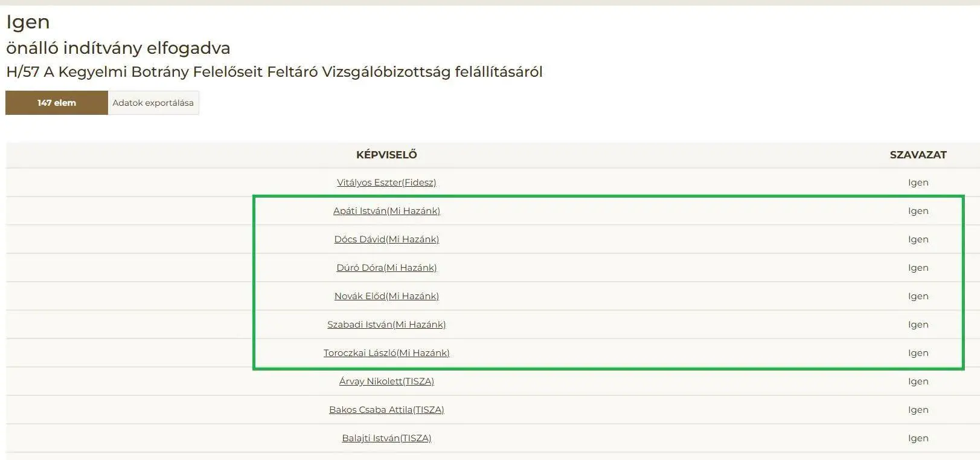Viewport: 980px width, 460px height.
Task: Click Igen vote in Toroczkai László row
Action: point(918,352)
